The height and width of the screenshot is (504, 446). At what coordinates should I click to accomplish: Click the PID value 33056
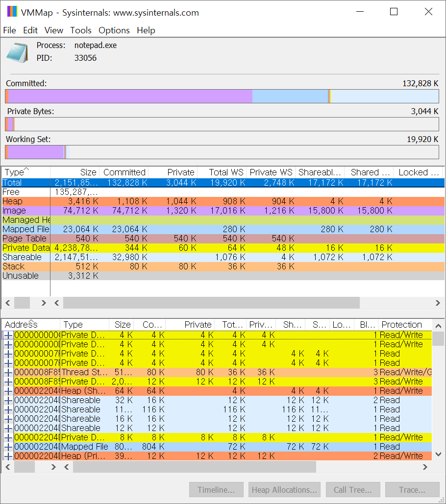click(85, 58)
